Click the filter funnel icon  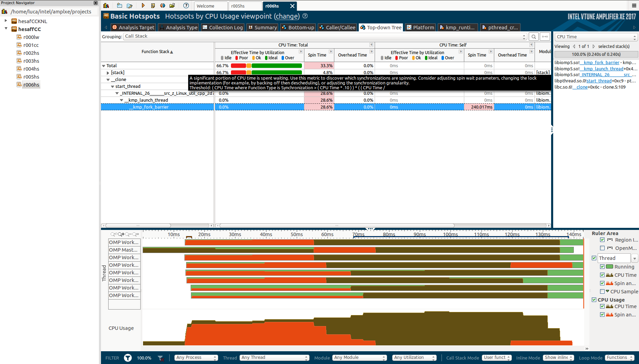pos(128,358)
